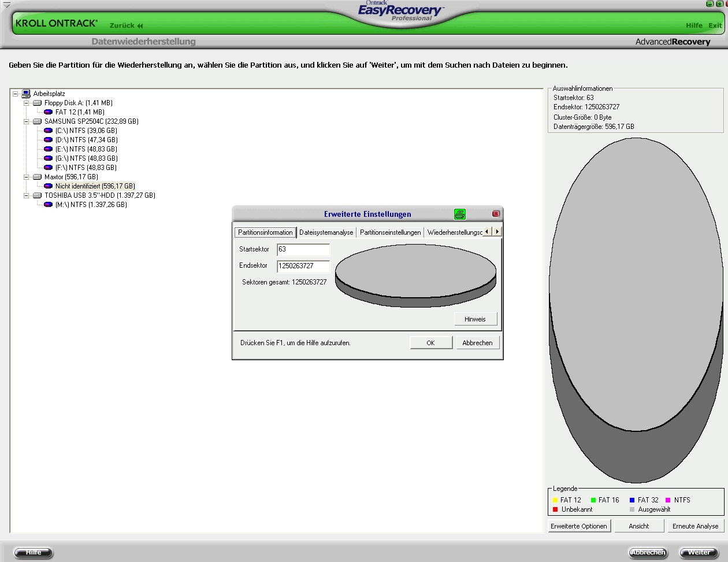Screen dimensions: 728x562
Task: Click the Zurück back arrows
Action: click(140, 25)
